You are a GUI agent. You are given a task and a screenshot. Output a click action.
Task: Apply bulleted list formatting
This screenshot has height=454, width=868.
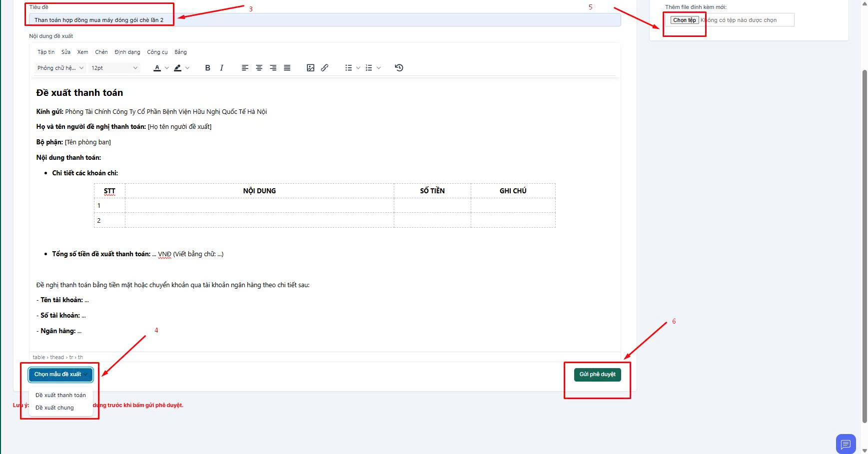(x=348, y=68)
